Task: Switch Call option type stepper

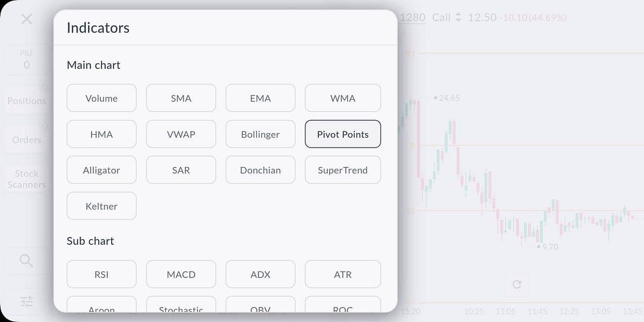Action: click(x=458, y=18)
